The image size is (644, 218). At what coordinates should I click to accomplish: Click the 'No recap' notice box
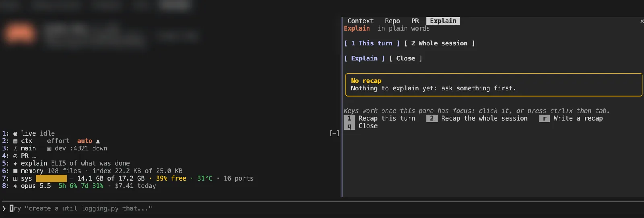tap(494, 85)
